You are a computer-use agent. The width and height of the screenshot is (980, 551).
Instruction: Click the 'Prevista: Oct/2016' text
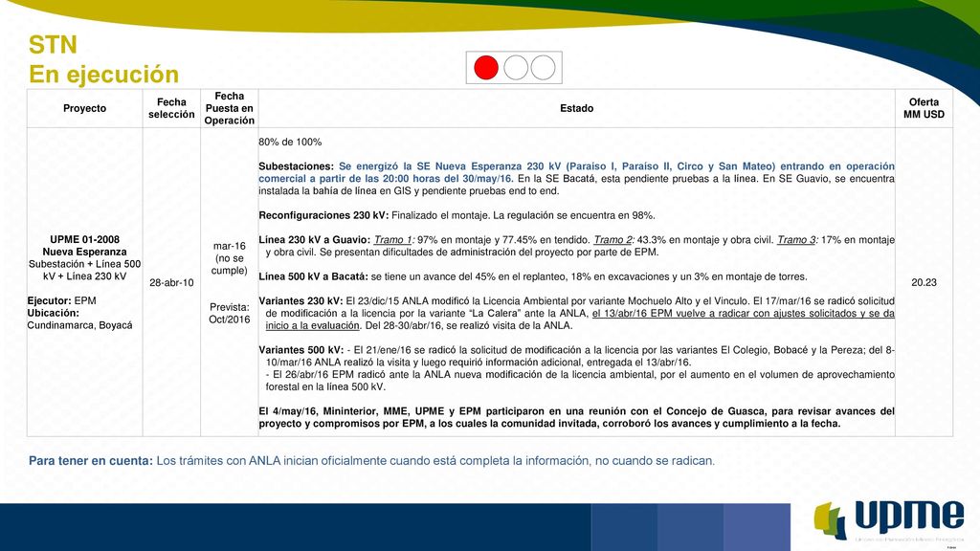[230, 313]
